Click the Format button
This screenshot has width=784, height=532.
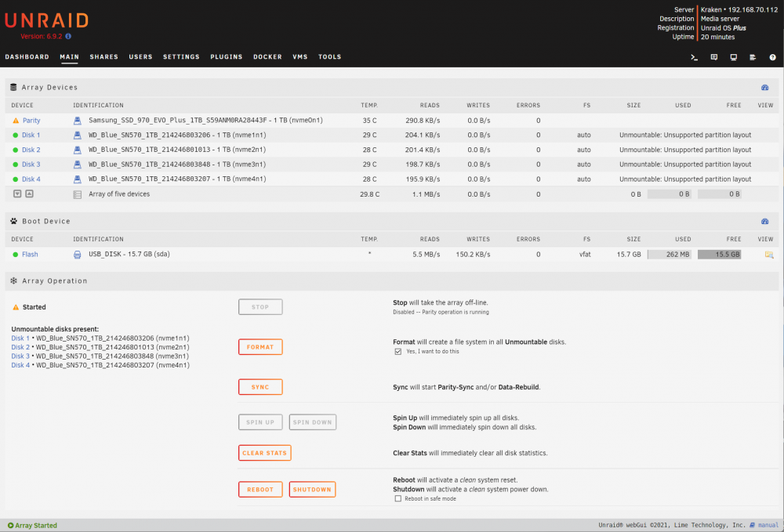pyautogui.click(x=260, y=347)
